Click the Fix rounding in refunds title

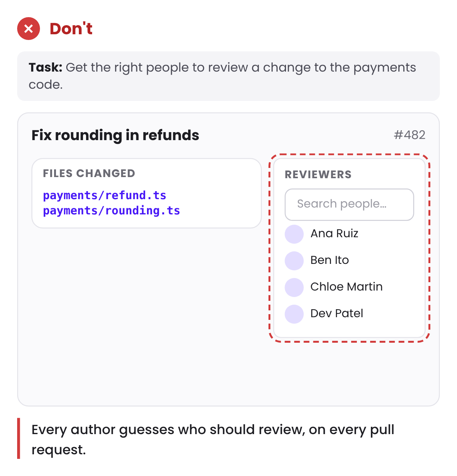pyautogui.click(x=115, y=135)
